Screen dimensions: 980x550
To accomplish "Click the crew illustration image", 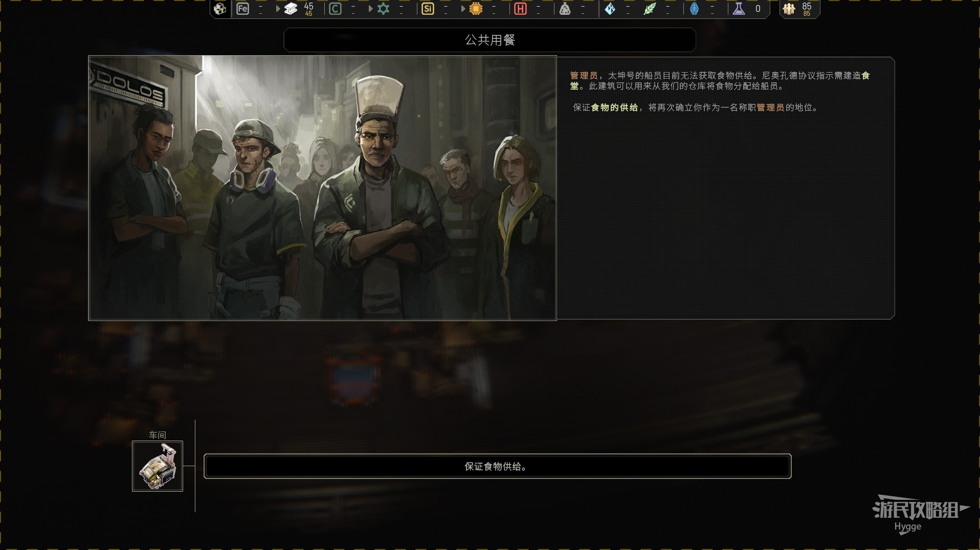I will pyautogui.click(x=322, y=188).
